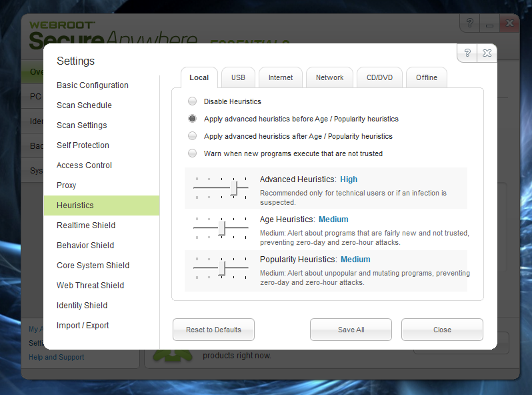The height and width of the screenshot is (395, 532).
Task: Click the Advanced Heuristics High value label
Action: 349,179
